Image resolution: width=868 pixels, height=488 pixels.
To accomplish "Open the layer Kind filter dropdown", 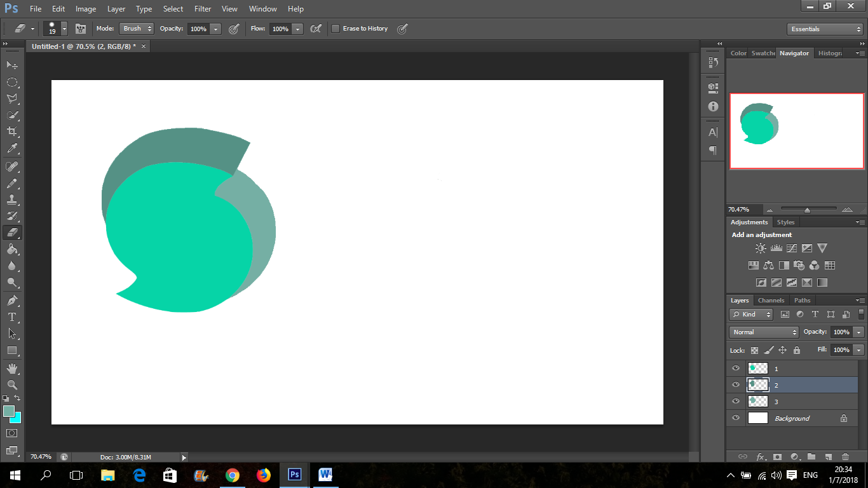I will pos(751,314).
